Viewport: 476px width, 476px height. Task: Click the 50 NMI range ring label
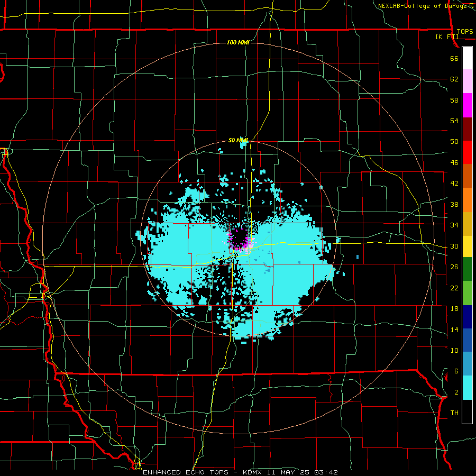point(239,140)
